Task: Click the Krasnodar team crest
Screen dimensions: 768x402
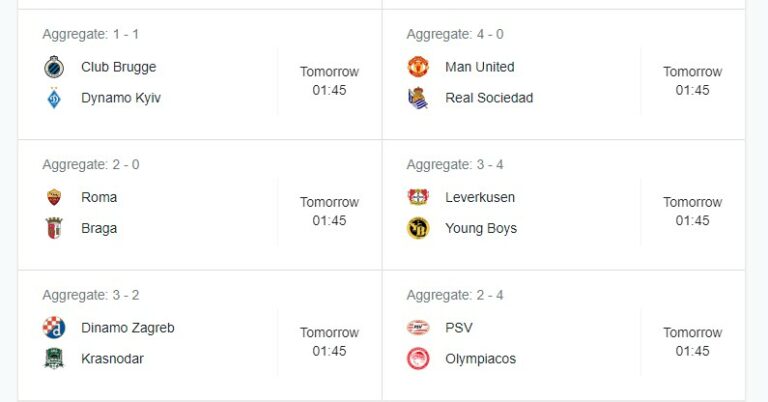Action: point(54,358)
